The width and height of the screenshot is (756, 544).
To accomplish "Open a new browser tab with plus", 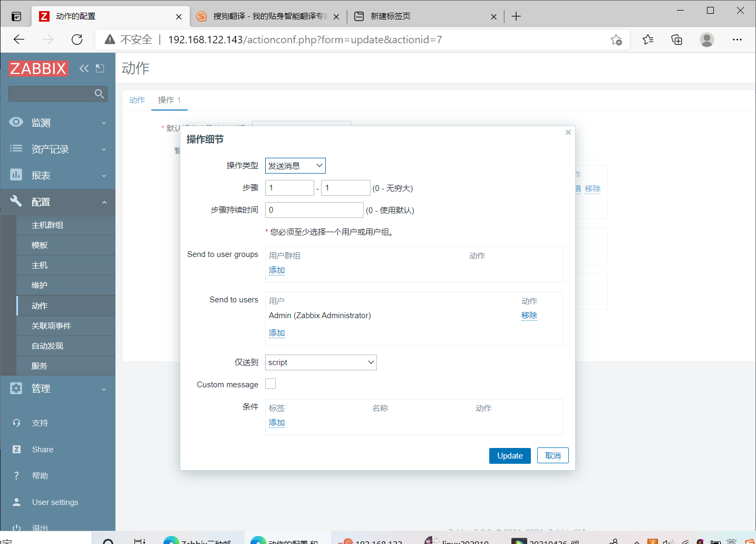I will click(516, 16).
